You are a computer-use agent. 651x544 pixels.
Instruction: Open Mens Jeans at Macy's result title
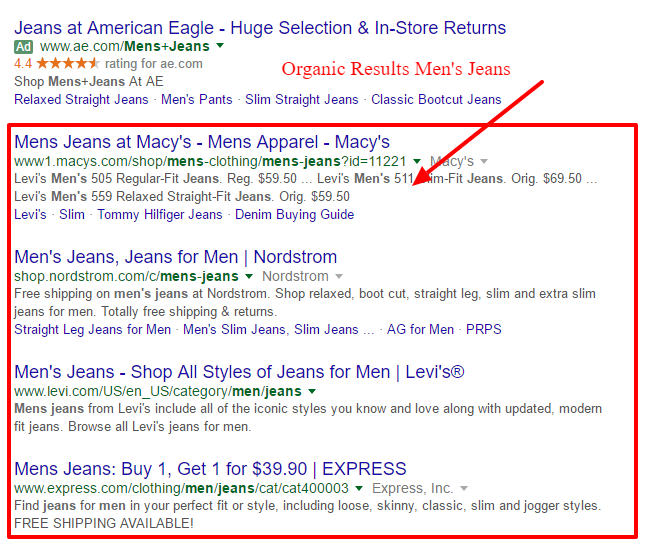tap(202, 142)
